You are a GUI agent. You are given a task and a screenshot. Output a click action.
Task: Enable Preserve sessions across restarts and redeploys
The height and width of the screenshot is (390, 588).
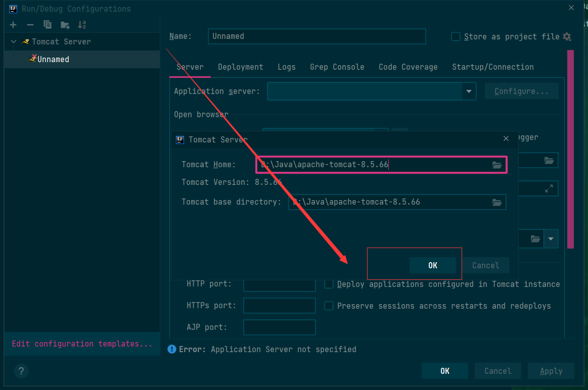point(329,306)
